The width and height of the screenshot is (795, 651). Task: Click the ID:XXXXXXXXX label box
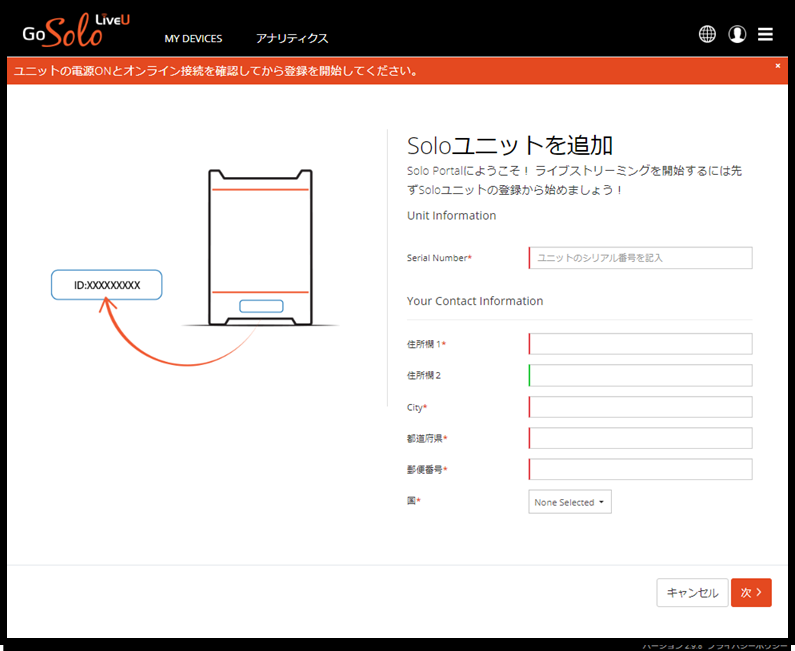pos(106,285)
